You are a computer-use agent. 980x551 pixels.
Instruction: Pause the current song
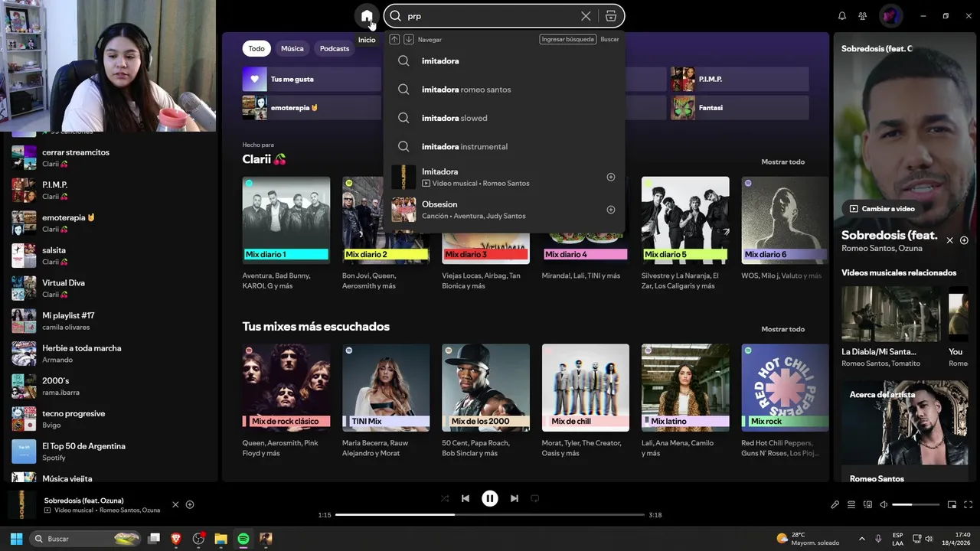pos(490,498)
